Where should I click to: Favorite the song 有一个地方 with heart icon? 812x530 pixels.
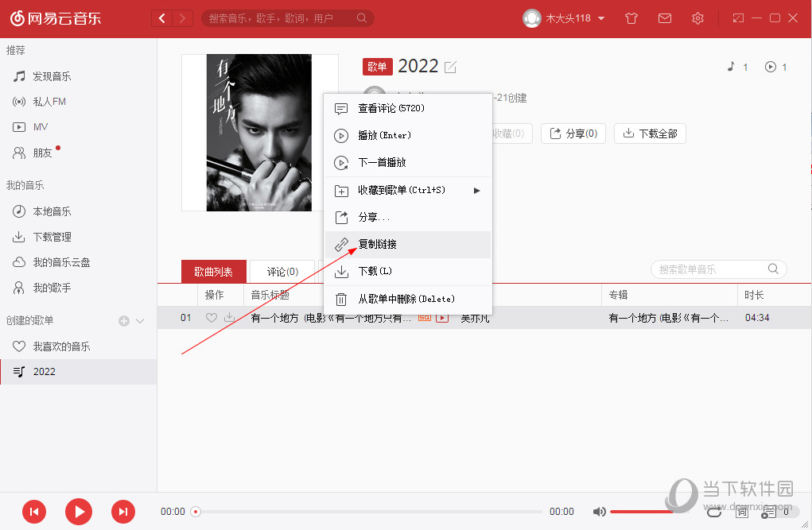[x=211, y=317]
